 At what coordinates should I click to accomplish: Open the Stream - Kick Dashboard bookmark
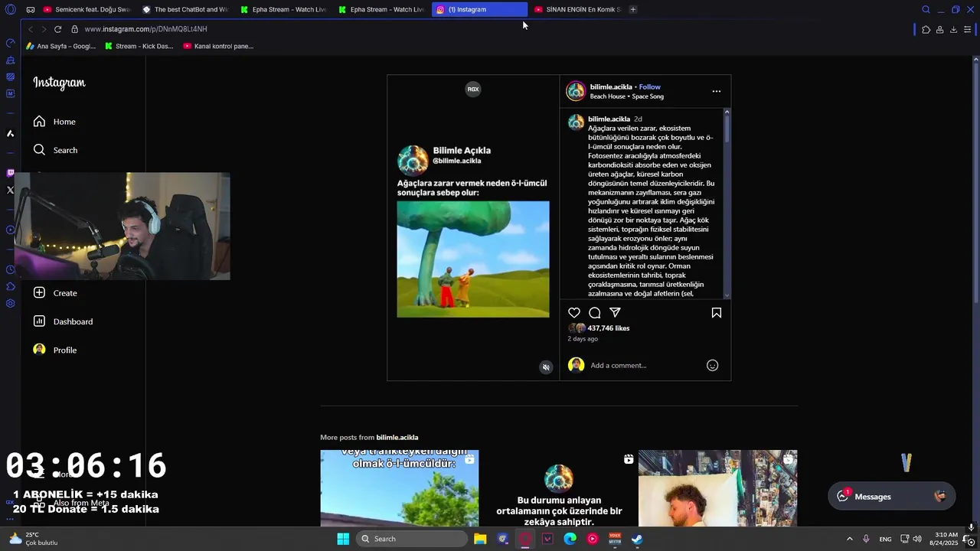point(139,46)
